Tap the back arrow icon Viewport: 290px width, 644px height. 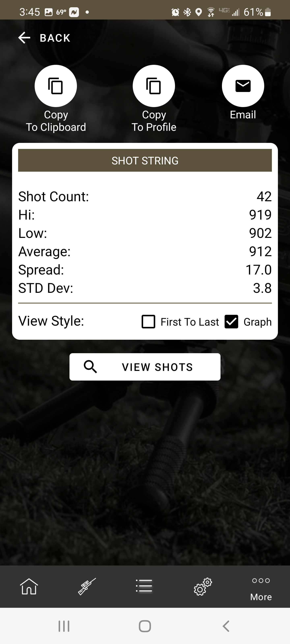24,38
